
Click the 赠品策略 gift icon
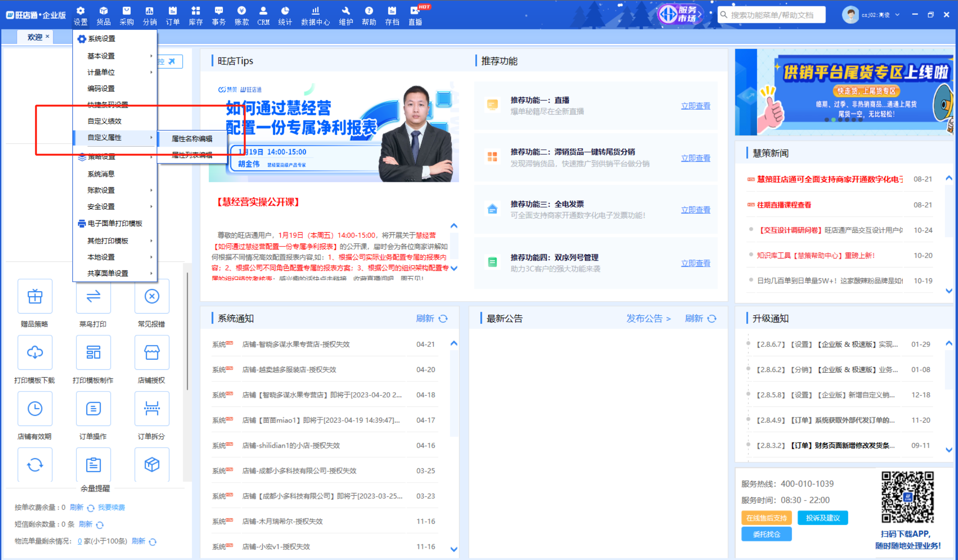pyautogui.click(x=34, y=296)
